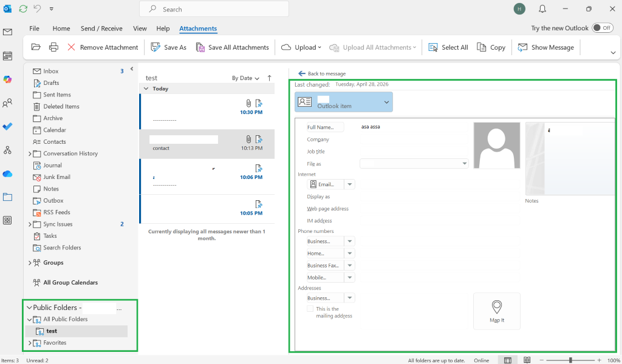Collapse the Public Folders section
This screenshot has width=622, height=364.
29,308
